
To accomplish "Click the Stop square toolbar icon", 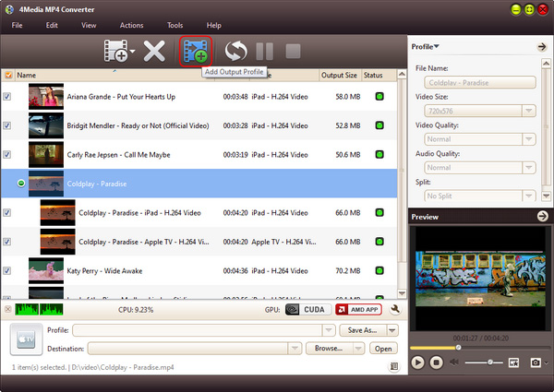I will tap(293, 51).
